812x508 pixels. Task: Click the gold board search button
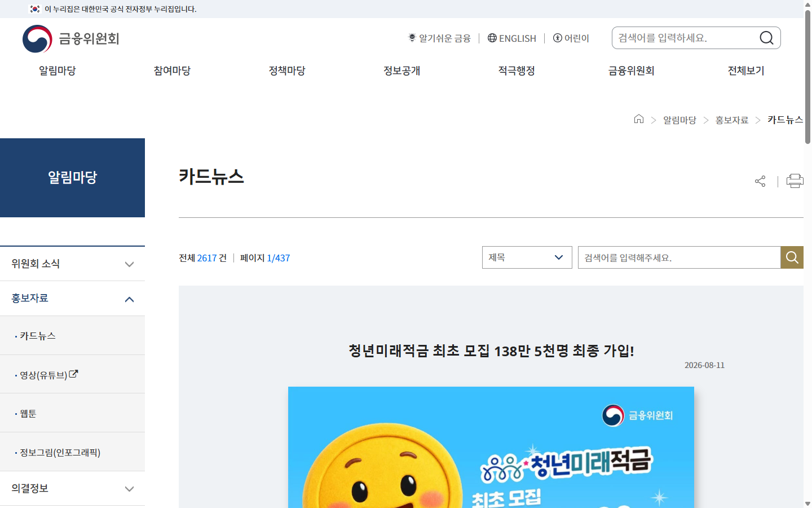pos(792,257)
